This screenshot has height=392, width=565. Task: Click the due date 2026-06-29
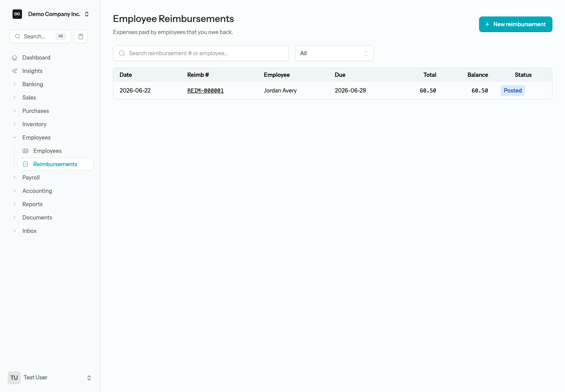tap(350, 91)
